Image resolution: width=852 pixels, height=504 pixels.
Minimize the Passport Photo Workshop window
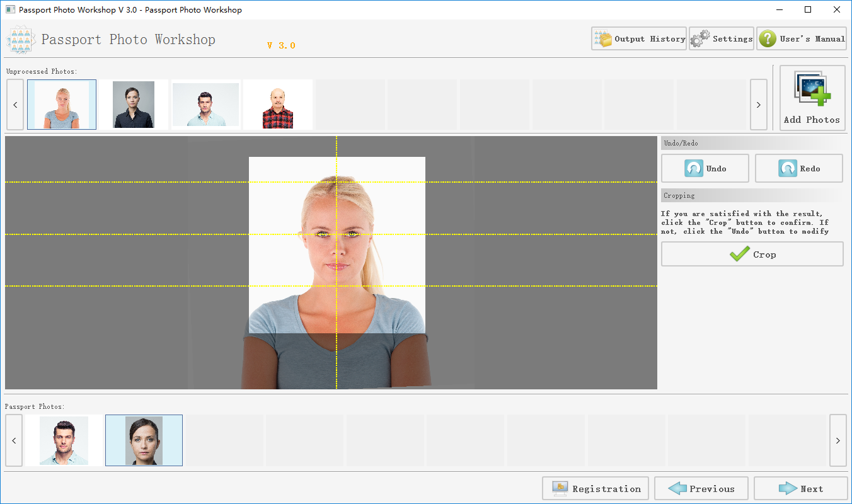coord(779,9)
